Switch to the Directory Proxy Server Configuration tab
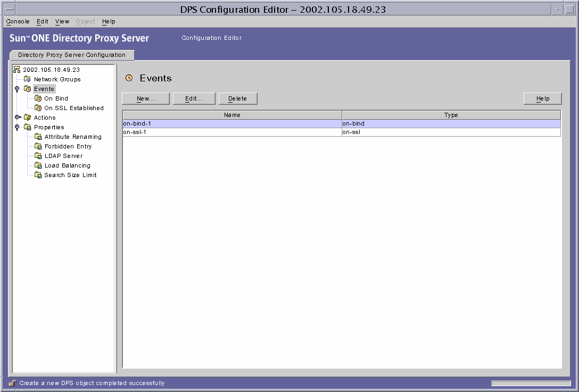579x392 pixels. [x=72, y=55]
